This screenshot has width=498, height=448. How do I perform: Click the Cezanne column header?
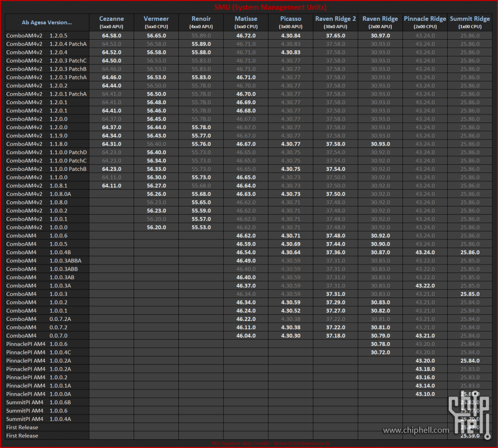[x=111, y=22]
